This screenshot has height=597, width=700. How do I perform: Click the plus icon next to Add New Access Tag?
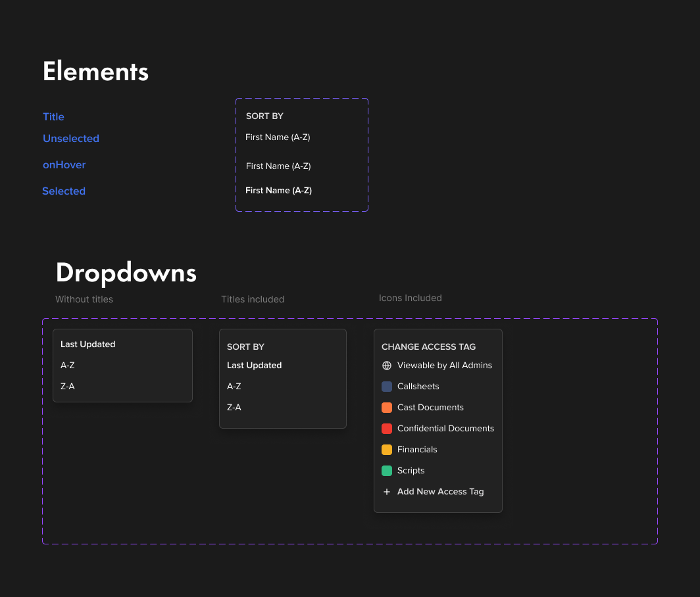[x=387, y=491]
